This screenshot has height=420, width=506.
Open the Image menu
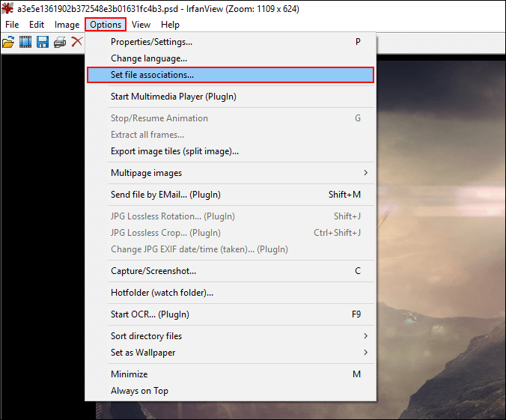(x=67, y=25)
